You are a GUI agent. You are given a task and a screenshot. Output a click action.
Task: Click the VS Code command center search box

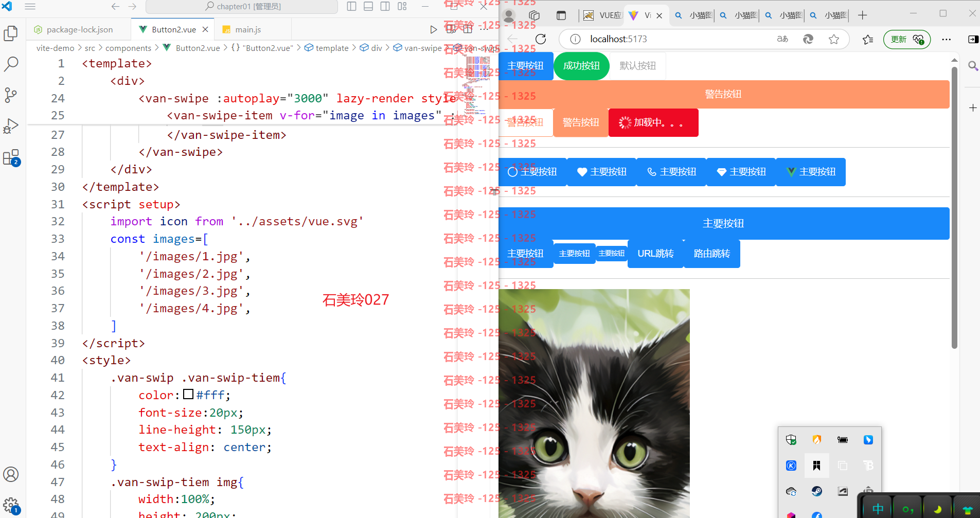242,7
